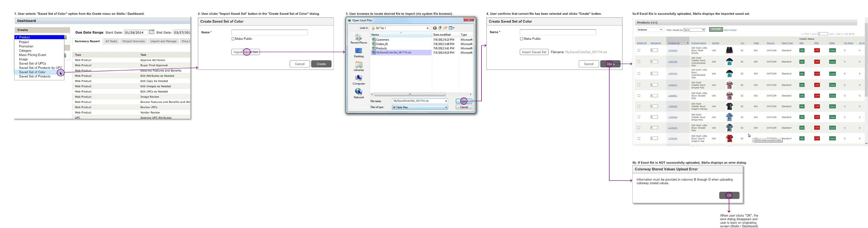Click the red graphic tee thumbnail for product 1229250
The height and width of the screenshot is (228, 868).
coord(729,138)
